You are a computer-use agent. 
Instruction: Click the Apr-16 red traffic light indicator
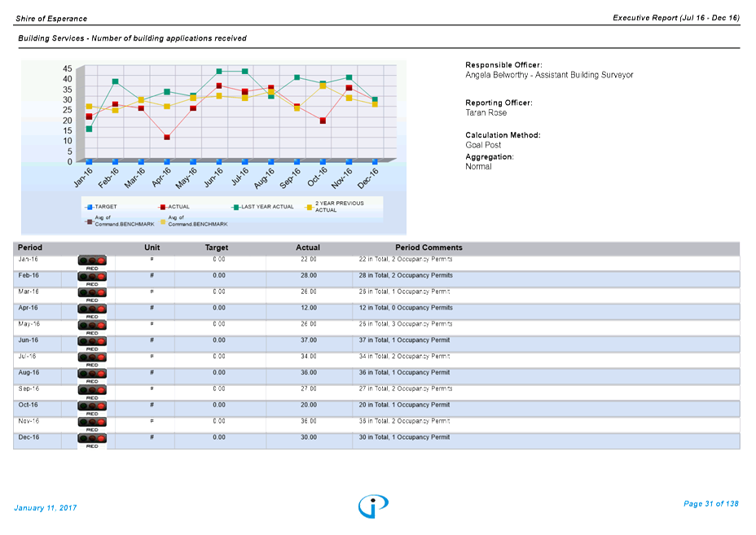pos(92,309)
